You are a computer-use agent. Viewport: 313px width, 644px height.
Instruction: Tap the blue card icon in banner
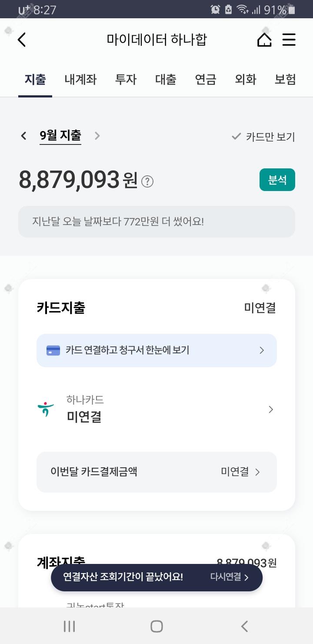(x=53, y=350)
